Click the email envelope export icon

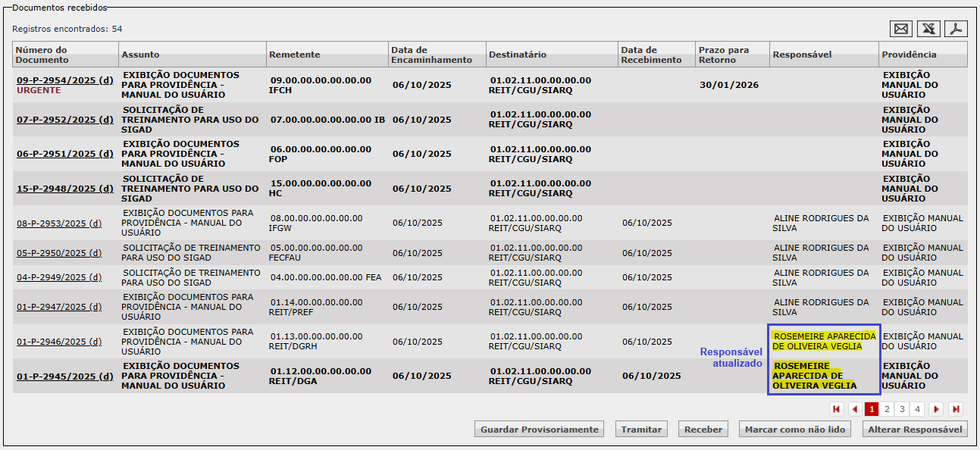pos(900,29)
